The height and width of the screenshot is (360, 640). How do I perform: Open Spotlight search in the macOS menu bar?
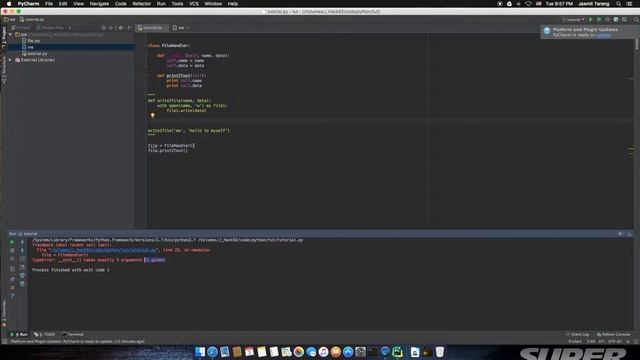click(619, 4)
